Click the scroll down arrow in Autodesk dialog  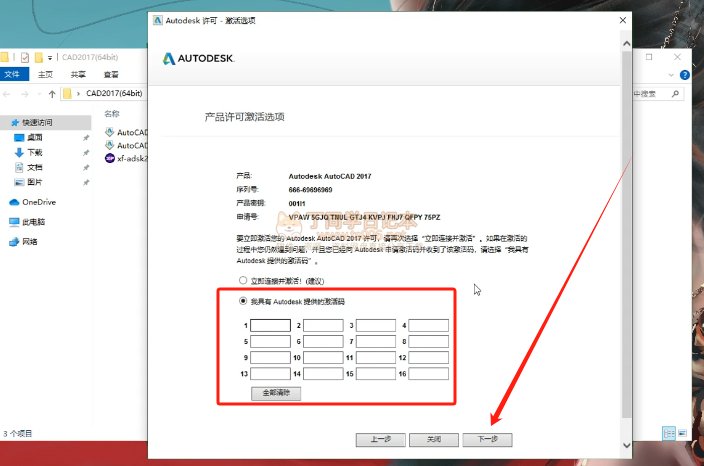pyautogui.click(x=626, y=445)
